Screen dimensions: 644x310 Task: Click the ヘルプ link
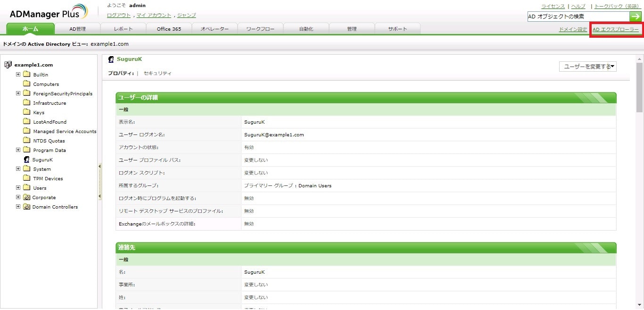pyautogui.click(x=578, y=6)
